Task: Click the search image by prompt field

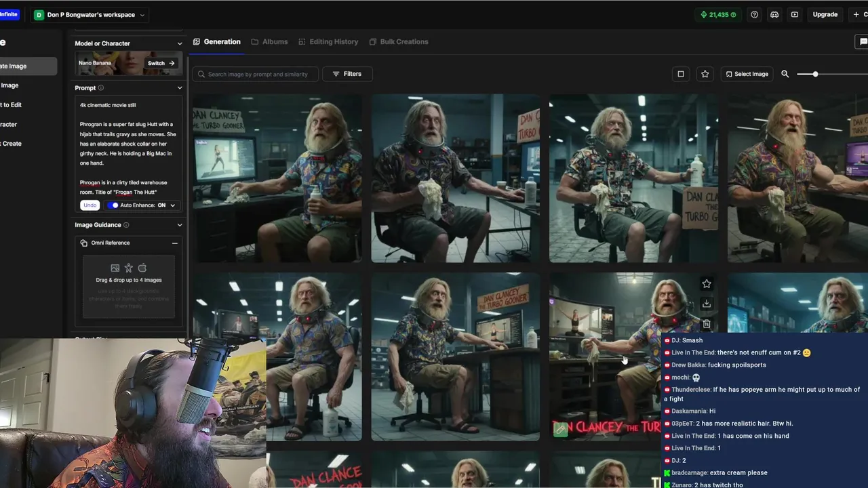Action: click(255, 74)
